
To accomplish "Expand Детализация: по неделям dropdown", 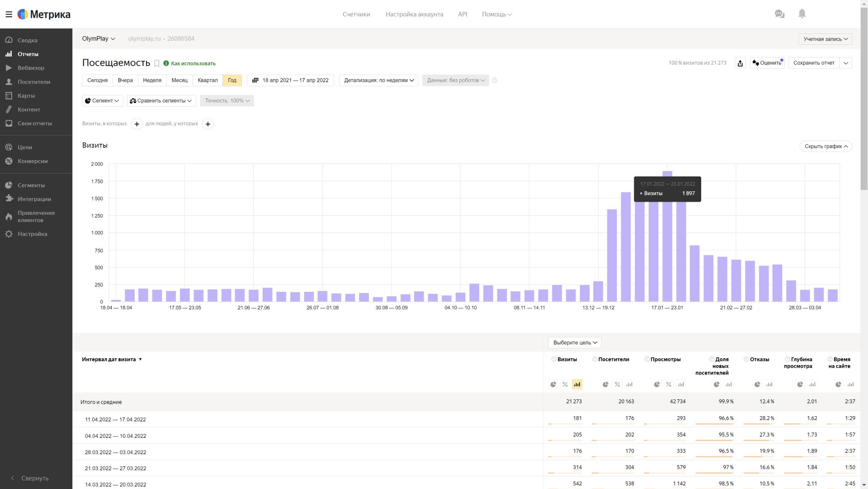I will click(378, 81).
